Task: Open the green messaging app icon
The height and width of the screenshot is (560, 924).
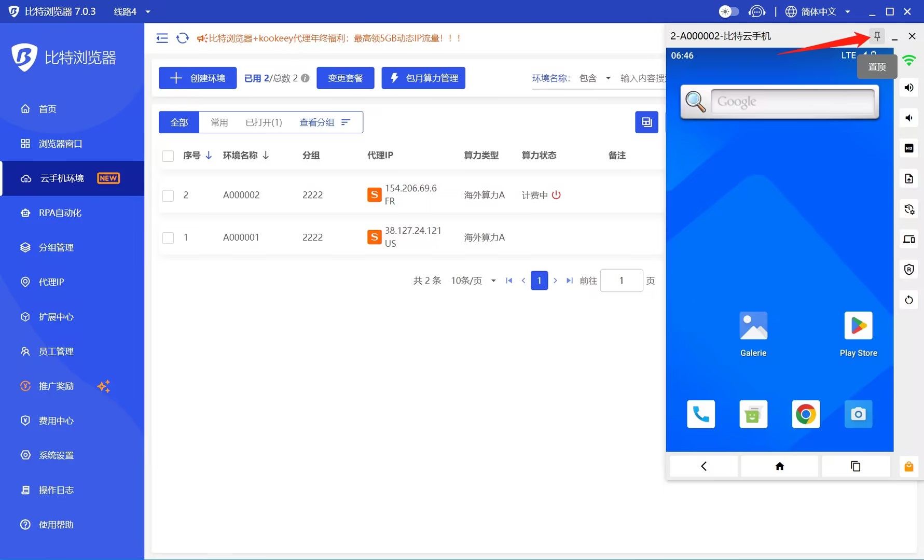Action: [x=753, y=414]
